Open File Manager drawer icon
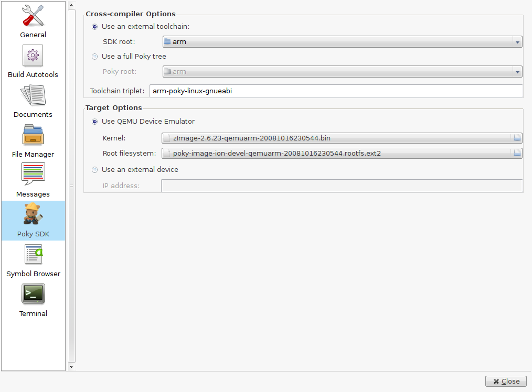The height and width of the screenshot is (392, 532). (33, 135)
